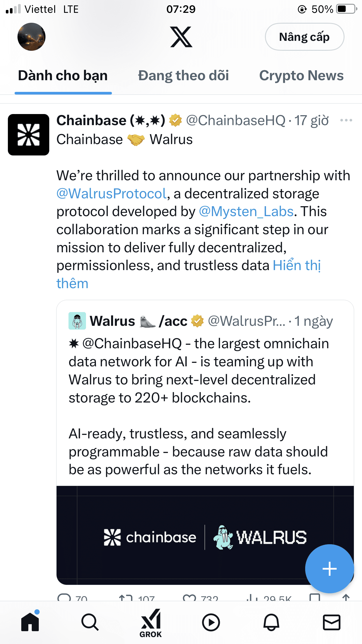
Task: Open direct messages envelope icon
Action: point(332,622)
